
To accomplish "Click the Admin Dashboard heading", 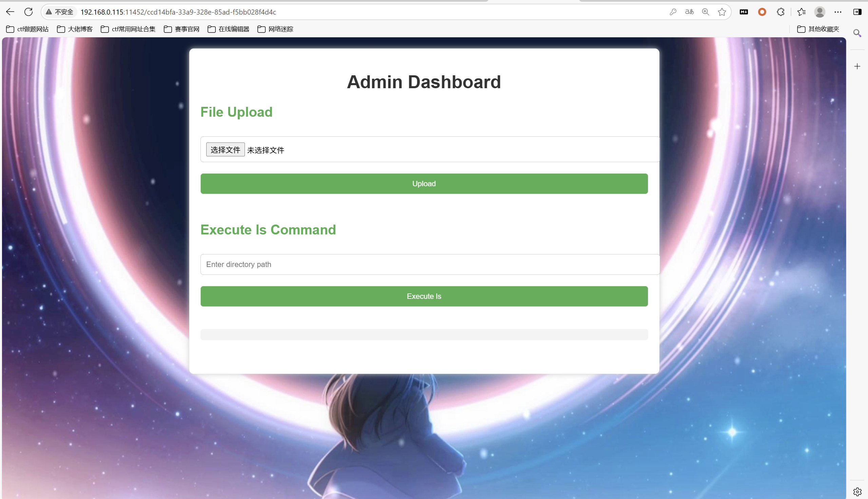I will coord(424,82).
